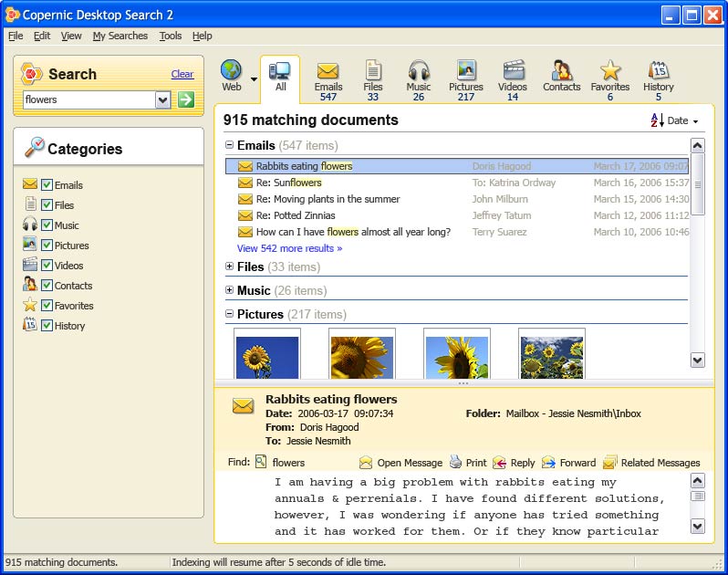The width and height of the screenshot is (728, 575).
Task: Click the Print icon in preview
Action: coord(456,463)
